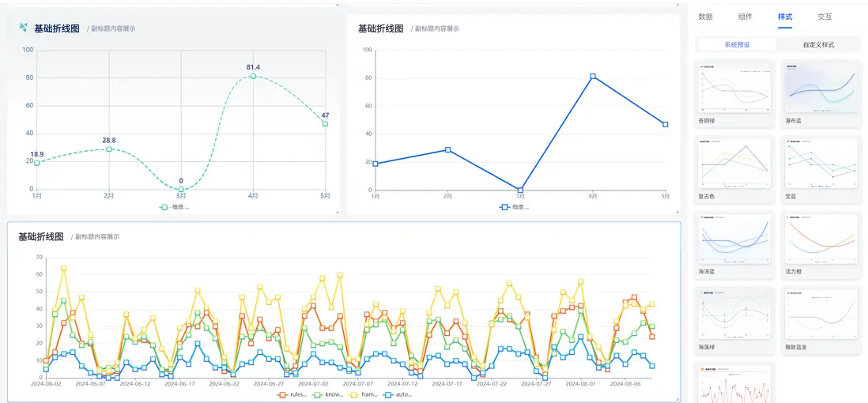Click 副标题内容展示 subtitle of the dashed chart
Screen dimensions: 868x403
(x=113, y=28)
